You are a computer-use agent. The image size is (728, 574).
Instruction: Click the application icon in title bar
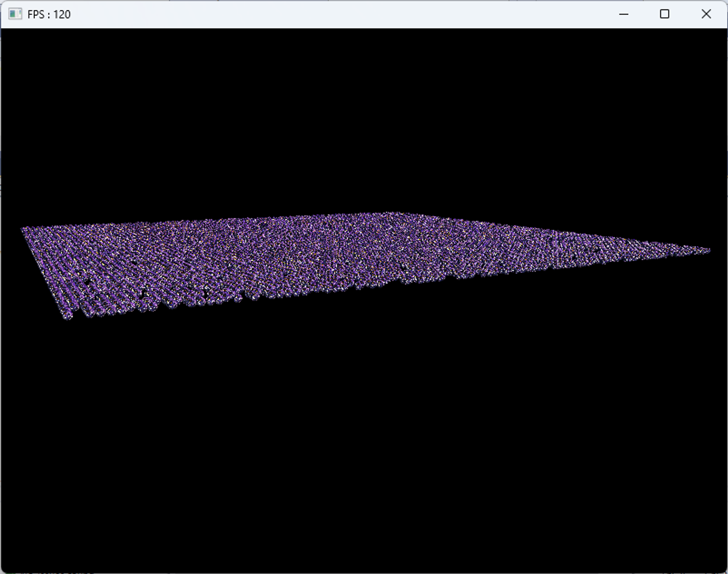click(15, 14)
